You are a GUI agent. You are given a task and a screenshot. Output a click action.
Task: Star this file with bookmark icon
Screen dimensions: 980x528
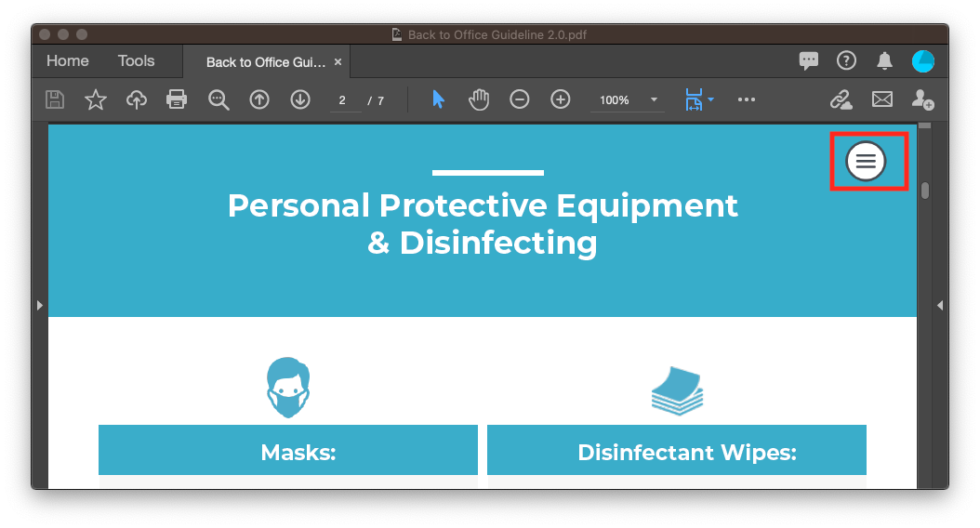[x=96, y=100]
